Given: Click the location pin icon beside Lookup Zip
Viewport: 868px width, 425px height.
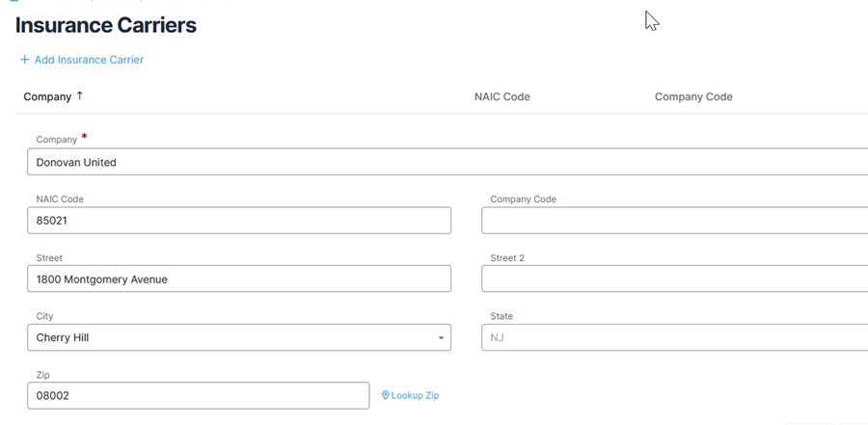Looking at the screenshot, I should pos(386,396).
